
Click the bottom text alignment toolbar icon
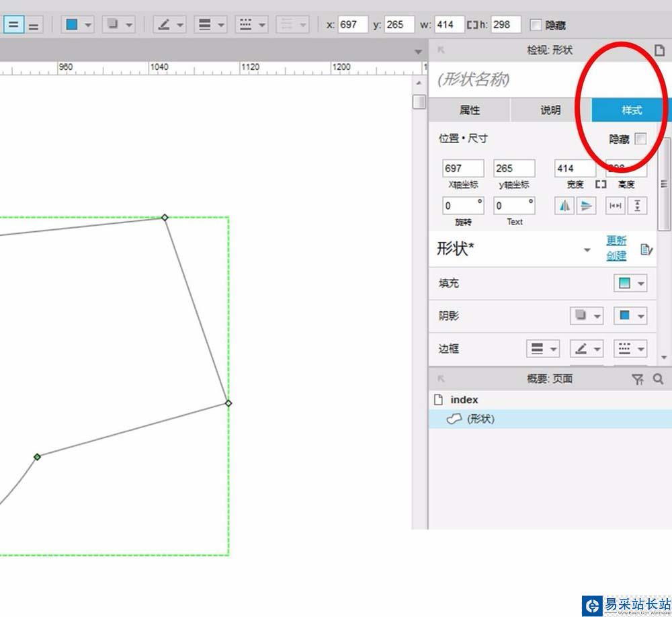pos(34,26)
